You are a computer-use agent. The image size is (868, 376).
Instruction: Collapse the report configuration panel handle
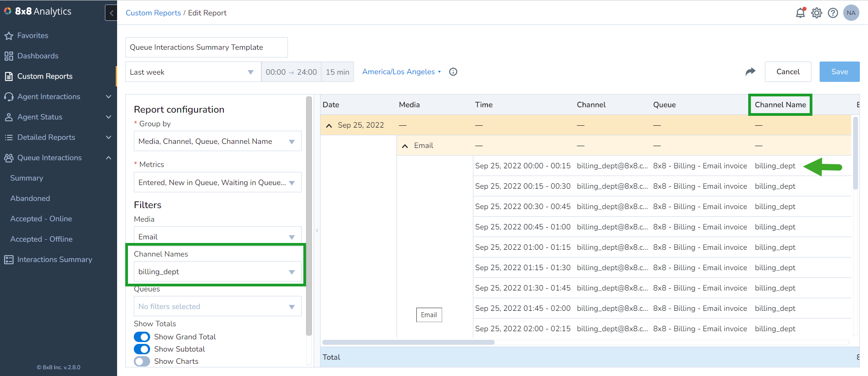[317, 231]
